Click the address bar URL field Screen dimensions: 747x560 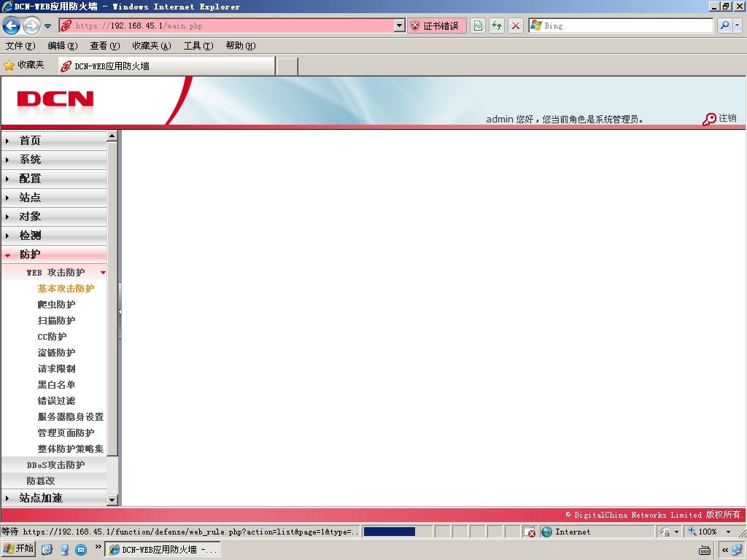click(x=226, y=26)
